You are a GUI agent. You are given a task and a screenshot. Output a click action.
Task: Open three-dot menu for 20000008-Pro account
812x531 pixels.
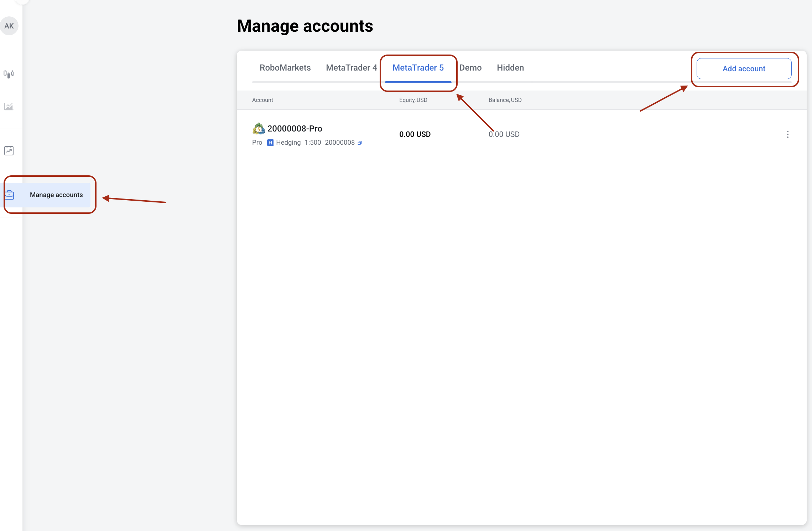pos(788,134)
